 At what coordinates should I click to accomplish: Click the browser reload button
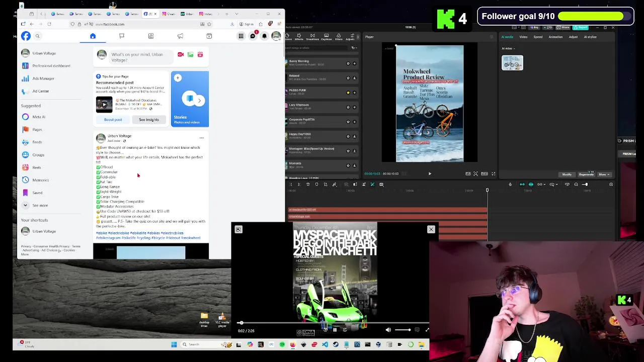click(49, 24)
